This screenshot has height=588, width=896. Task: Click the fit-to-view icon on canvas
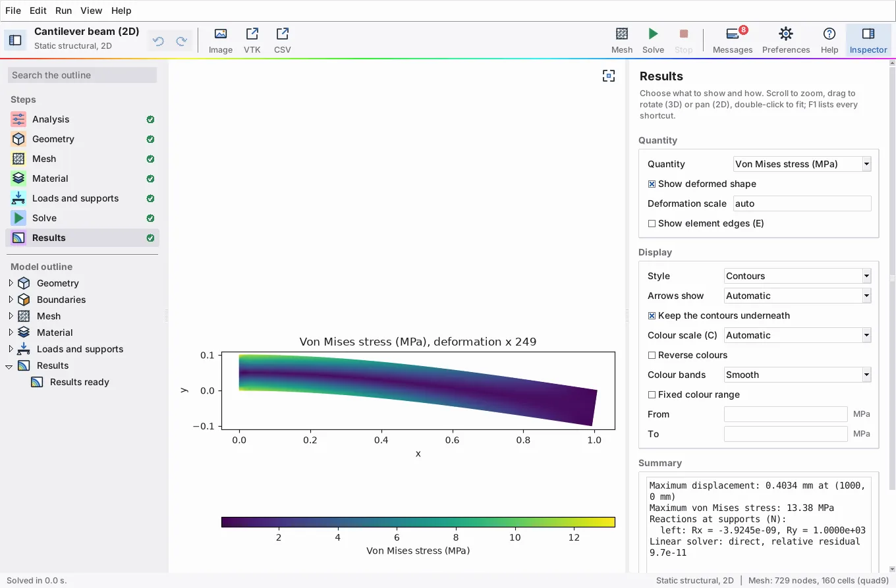point(609,76)
